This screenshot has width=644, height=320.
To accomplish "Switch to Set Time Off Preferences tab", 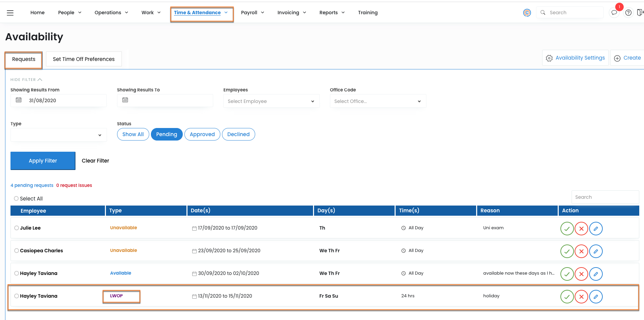I will pos(84,59).
